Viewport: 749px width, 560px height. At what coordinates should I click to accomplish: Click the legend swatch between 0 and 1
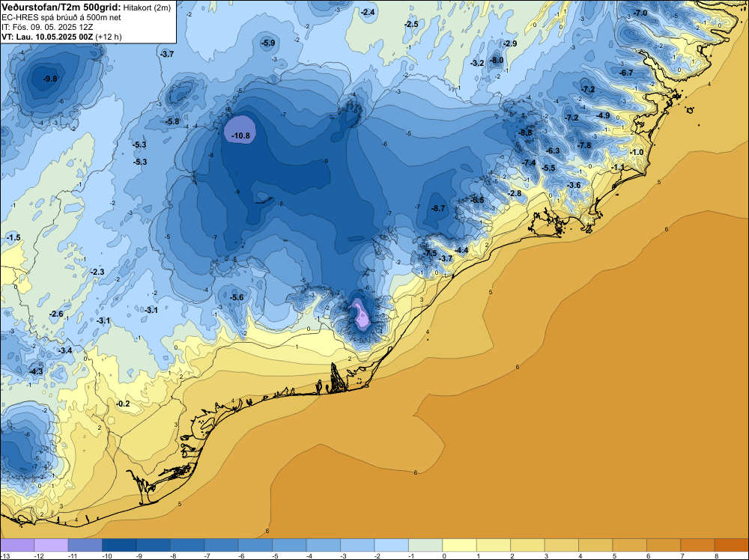point(460,545)
